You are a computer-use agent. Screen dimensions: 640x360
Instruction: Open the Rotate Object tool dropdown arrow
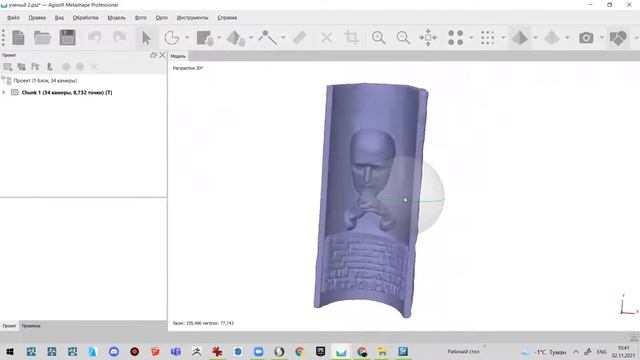click(187, 38)
